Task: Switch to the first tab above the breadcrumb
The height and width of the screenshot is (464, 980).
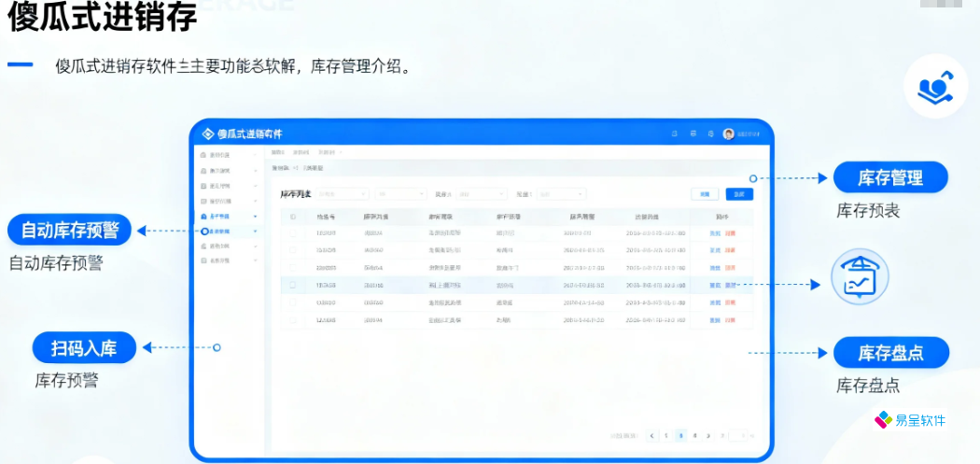Action: point(278,152)
